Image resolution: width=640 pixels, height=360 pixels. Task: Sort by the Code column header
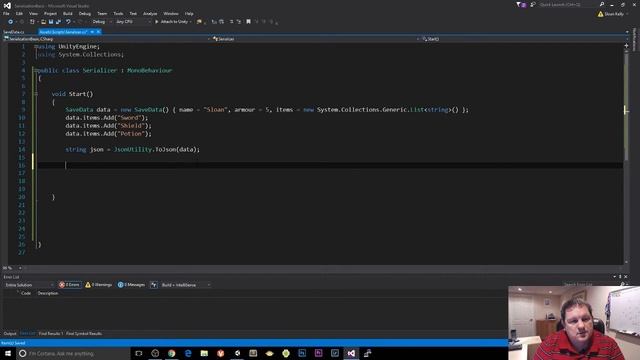click(26, 293)
